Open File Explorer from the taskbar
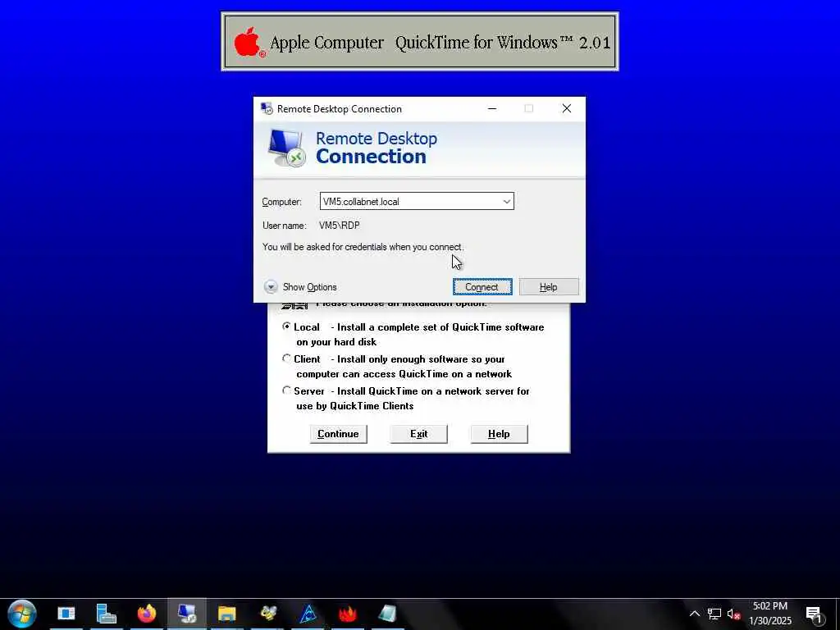This screenshot has width=840, height=630. click(226, 614)
